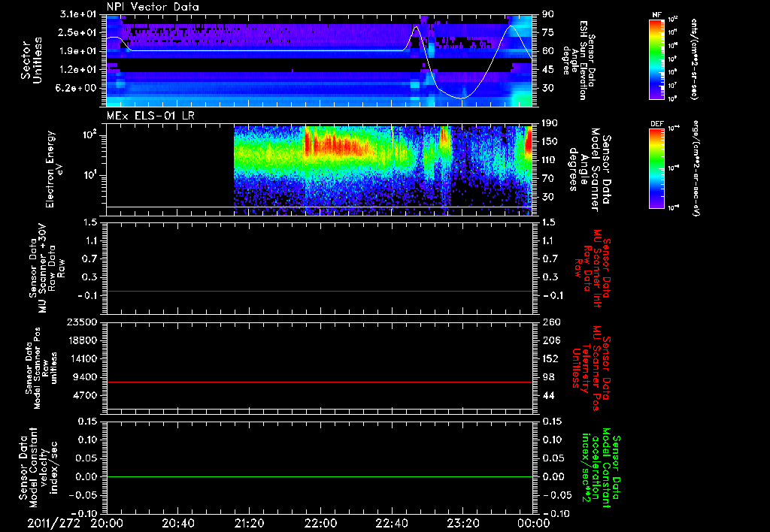Screen dimensions: 770x532
Task: Click the "Model Scanner Angle degrees" label
Action: pyautogui.click(x=590, y=171)
